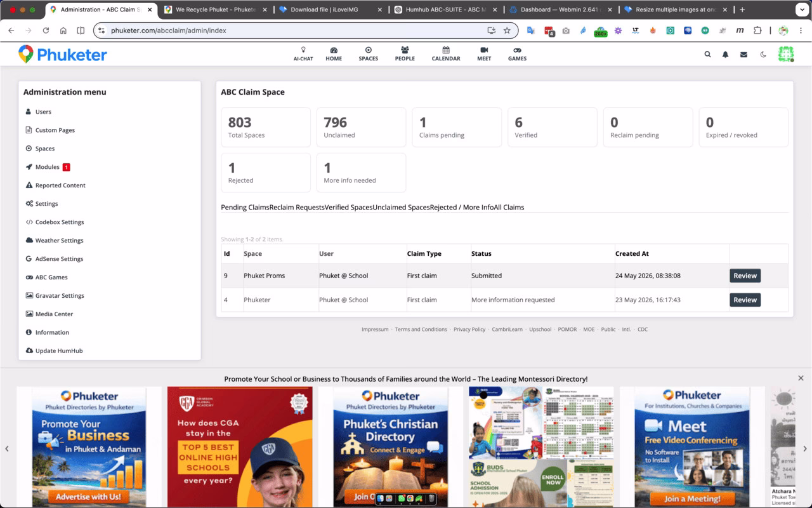Image resolution: width=812 pixels, height=508 pixels.
Task: Reload the page with the refresh icon
Action: coord(46,30)
